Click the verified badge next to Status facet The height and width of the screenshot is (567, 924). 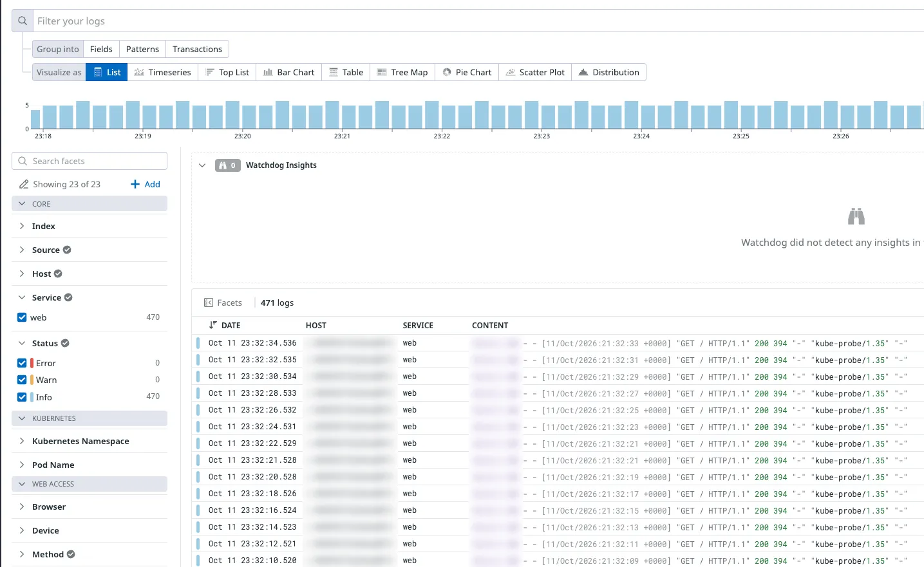coord(65,343)
